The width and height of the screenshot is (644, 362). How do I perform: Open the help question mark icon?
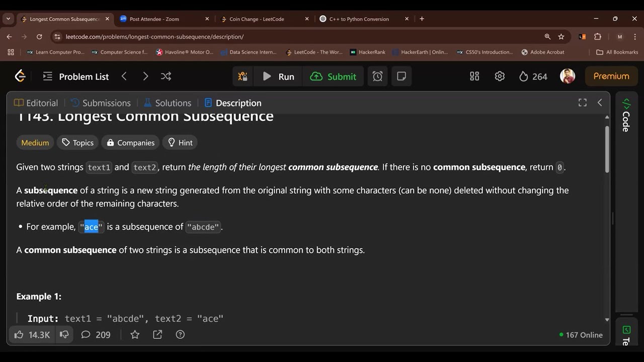(x=180, y=334)
